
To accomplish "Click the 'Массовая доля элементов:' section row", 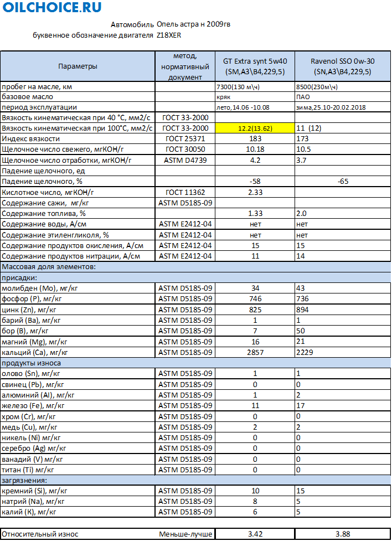I will pyautogui.click(x=195, y=267).
